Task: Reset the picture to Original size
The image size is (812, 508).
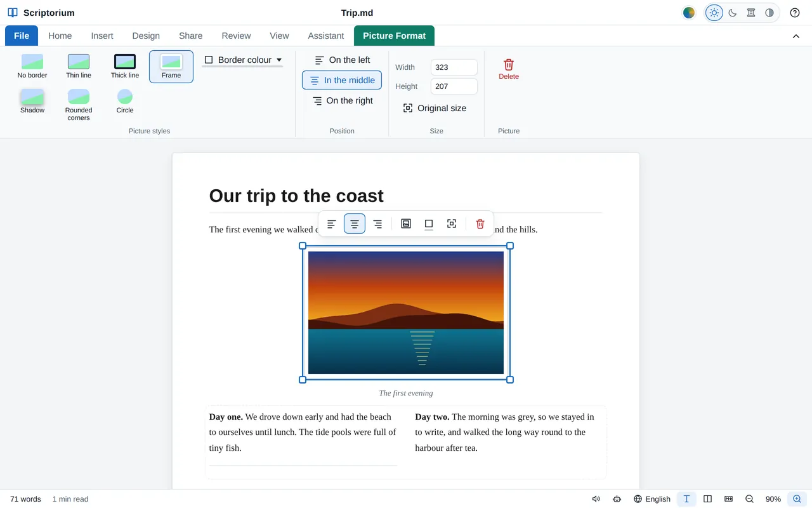Action: 435,108
